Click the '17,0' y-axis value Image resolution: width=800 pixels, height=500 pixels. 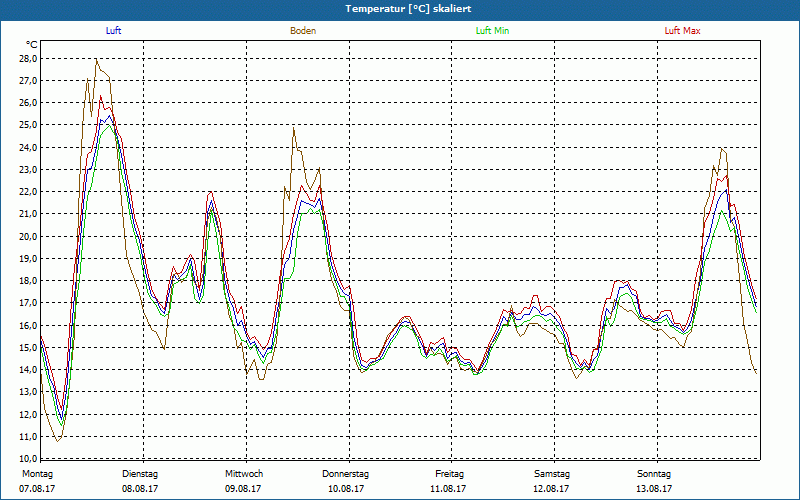29,303
